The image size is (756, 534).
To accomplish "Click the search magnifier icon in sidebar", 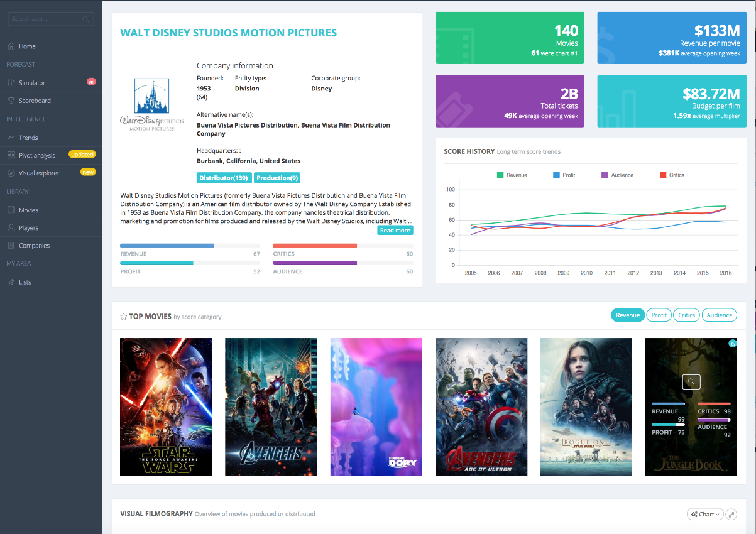I will coord(86,19).
